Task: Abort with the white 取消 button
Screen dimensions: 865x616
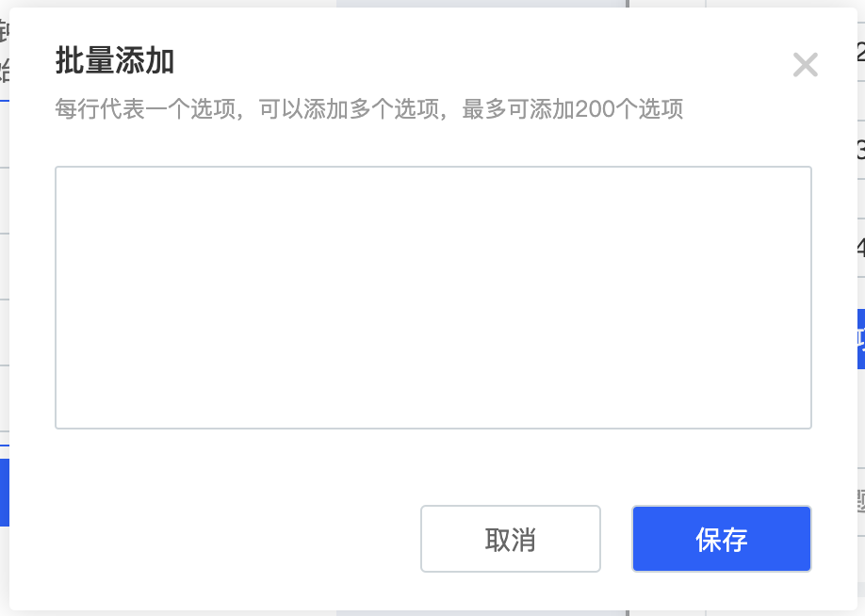Action: click(511, 539)
